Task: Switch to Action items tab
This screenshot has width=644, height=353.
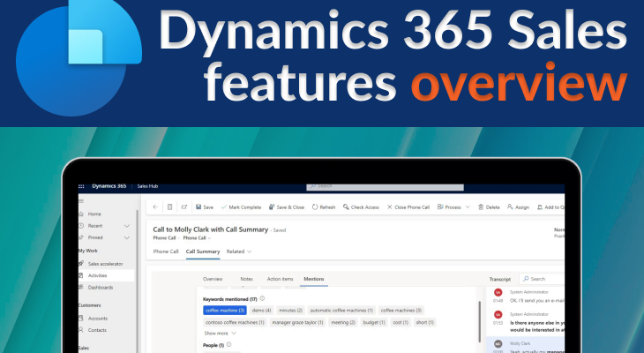Action: pyautogui.click(x=281, y=279)
